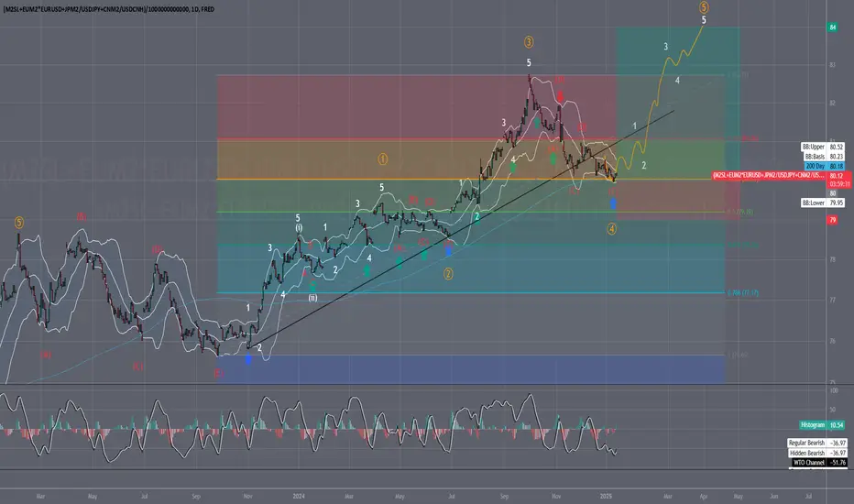The width and height of the screenshot is (854, 504).
Task: Click the BB:Basis 80.23 axis label
Action: click(824, 157)
